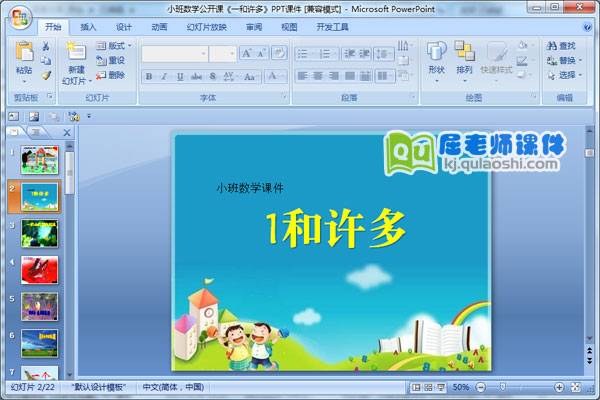This screenshot has width=600, height=400.
Task: Justify the paragraph text
Action: click(349, 76)
